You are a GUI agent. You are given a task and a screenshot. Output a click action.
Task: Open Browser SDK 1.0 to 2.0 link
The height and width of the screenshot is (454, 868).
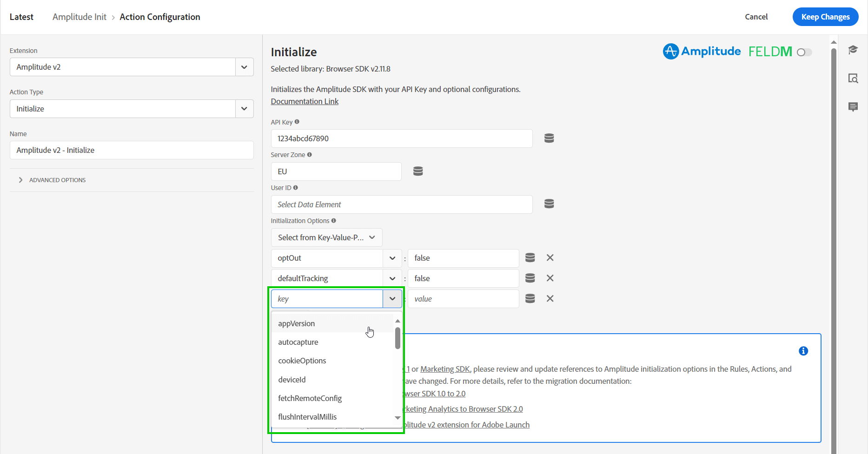(x=434, y=394)
